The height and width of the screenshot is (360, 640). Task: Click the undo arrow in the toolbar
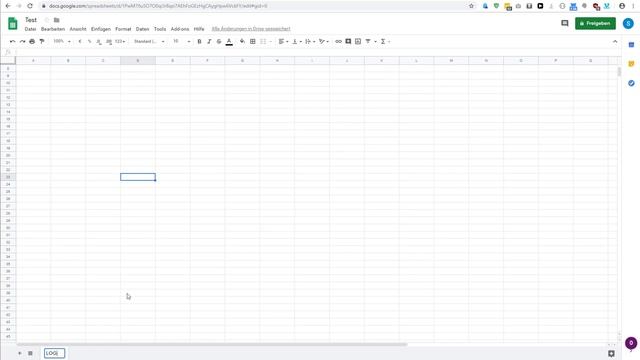(13, 41)
